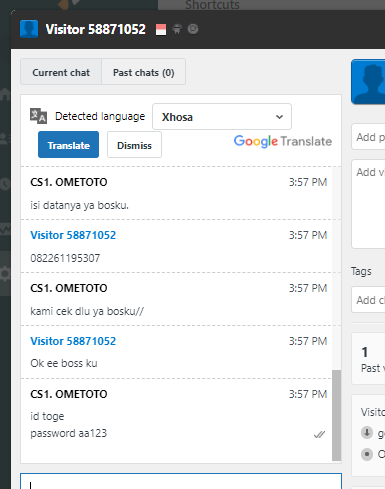Click the history clock icon in the left sidebar
This screenshot has width=385, height=489.
[5, 183]
